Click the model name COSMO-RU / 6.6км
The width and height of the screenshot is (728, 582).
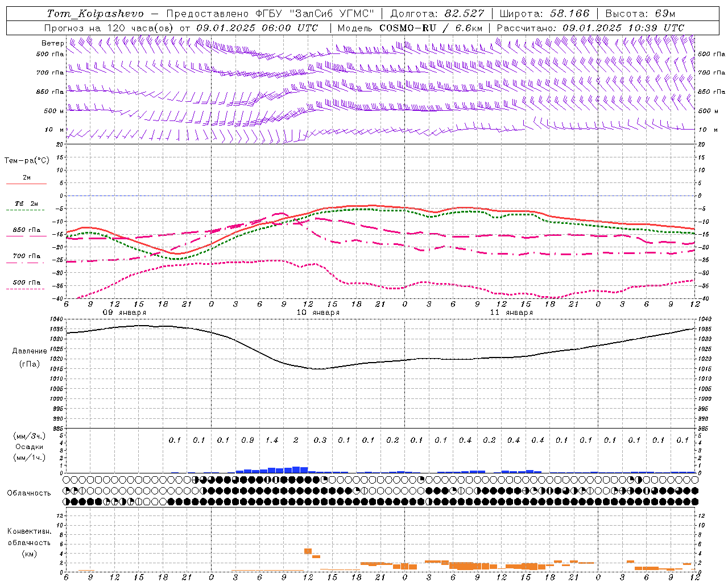pyautogui.click(x=431, y=28)
